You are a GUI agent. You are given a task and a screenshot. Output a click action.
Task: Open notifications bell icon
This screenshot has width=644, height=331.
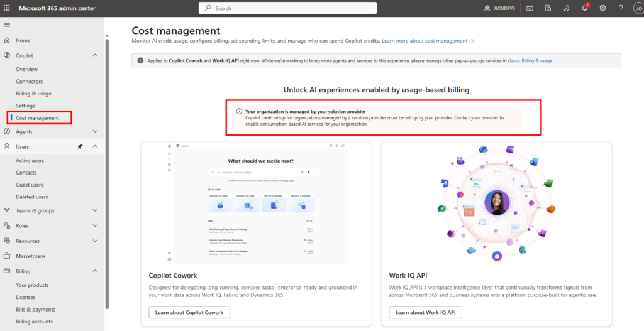584,8
